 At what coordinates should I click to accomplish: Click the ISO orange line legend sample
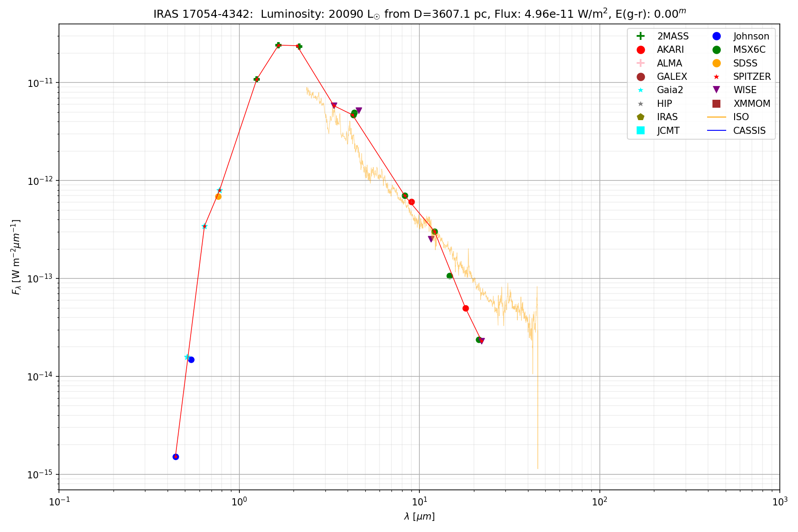[x=716, y=117]
